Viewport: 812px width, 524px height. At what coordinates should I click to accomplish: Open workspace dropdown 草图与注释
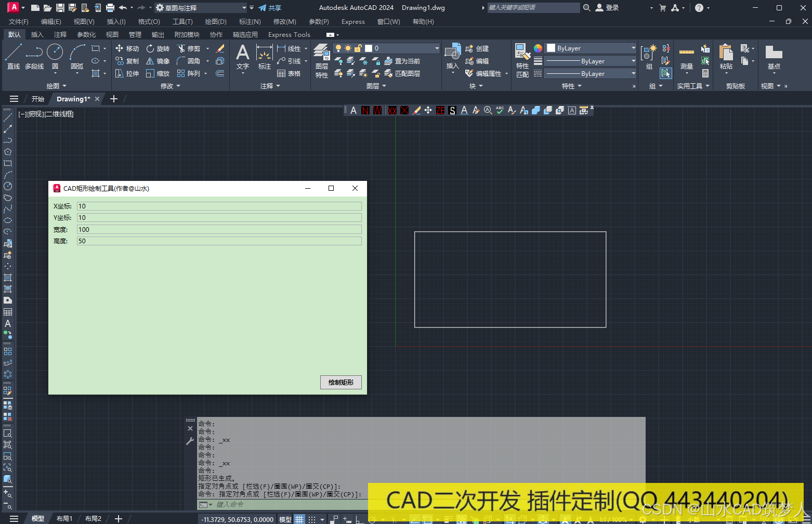tap(201, 8)
